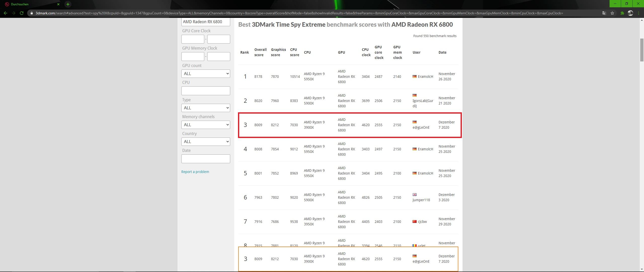Viewport: 644px width, 272px height.
Task: Click the scrollbar down arrow
Action: [642, 270]
